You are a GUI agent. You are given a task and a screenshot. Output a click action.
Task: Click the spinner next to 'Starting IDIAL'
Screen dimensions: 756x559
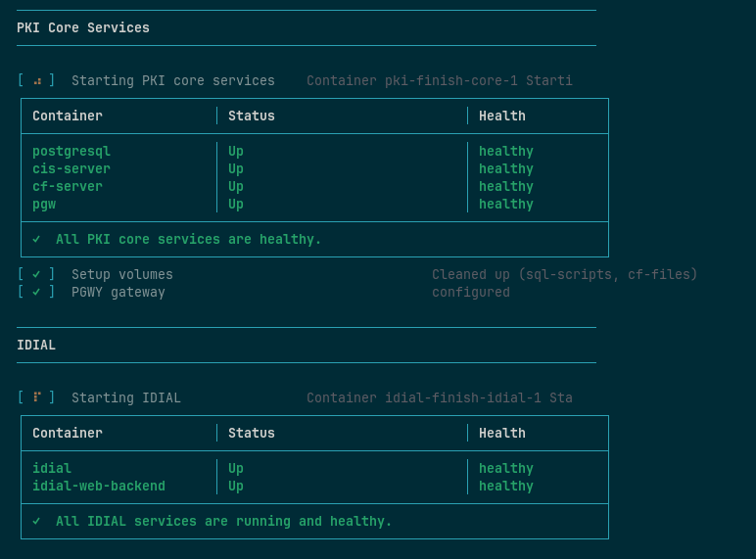click(37, 397)
